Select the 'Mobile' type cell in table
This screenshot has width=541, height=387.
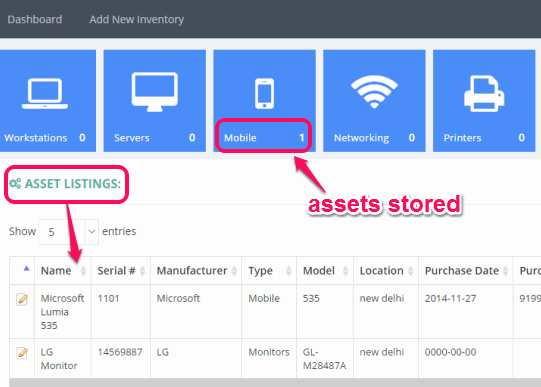click(269, 312)
